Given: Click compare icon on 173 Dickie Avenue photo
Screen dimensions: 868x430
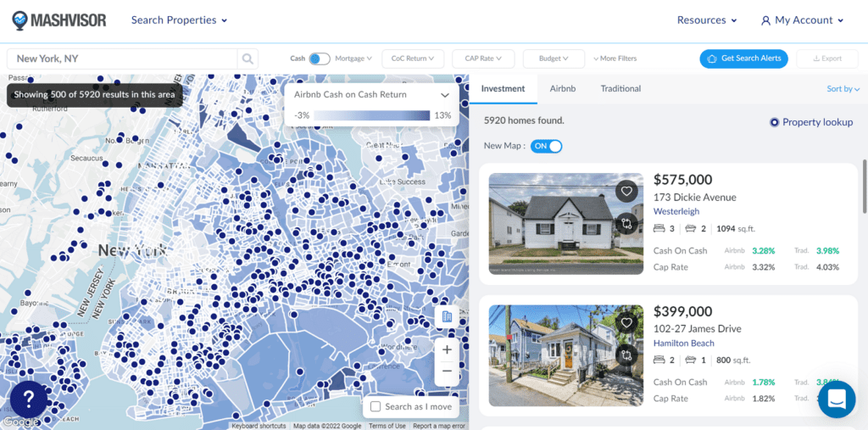Looking at the screenshot, I should (x=626, y=224).
